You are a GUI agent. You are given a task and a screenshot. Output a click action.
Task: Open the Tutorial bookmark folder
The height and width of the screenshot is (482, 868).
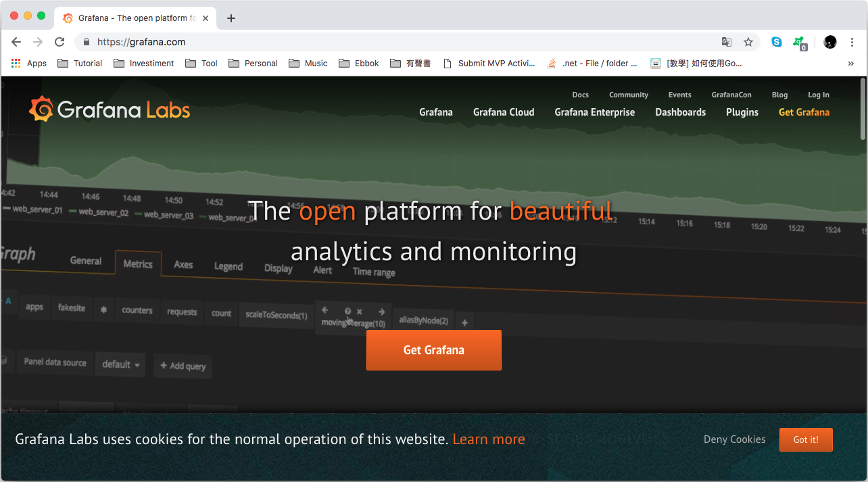click(80, 64)
